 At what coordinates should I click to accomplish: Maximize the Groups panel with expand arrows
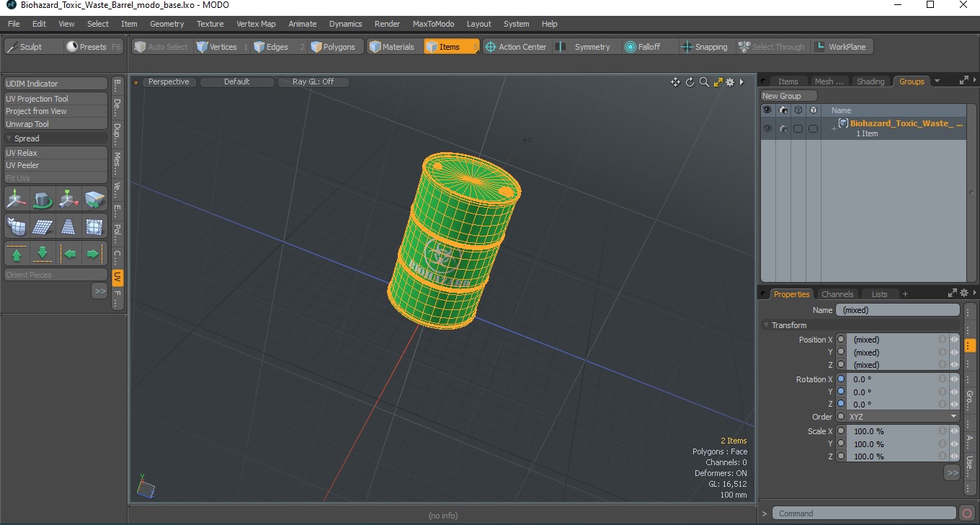[x=964, y=81]
